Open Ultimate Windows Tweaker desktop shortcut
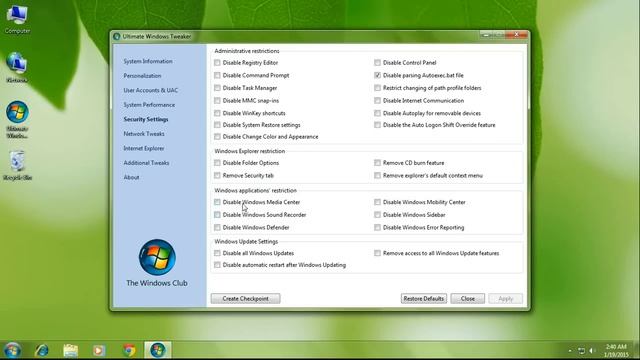Screen dimensions: 640x360 coord(17,119)
